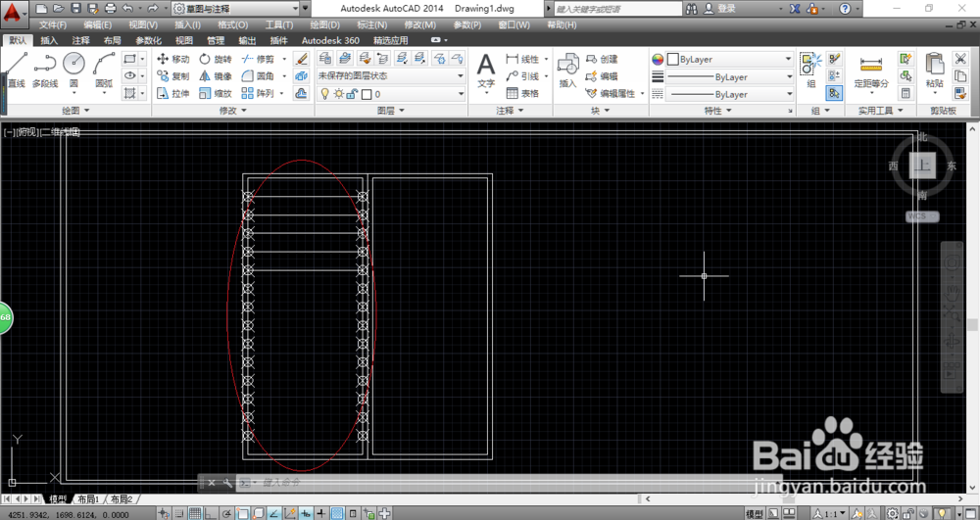Viewport: 980px width, 520px height.
Task: Click the Rotate (旋转) tool
Action: pyautogui.click(x=216, y=59)
